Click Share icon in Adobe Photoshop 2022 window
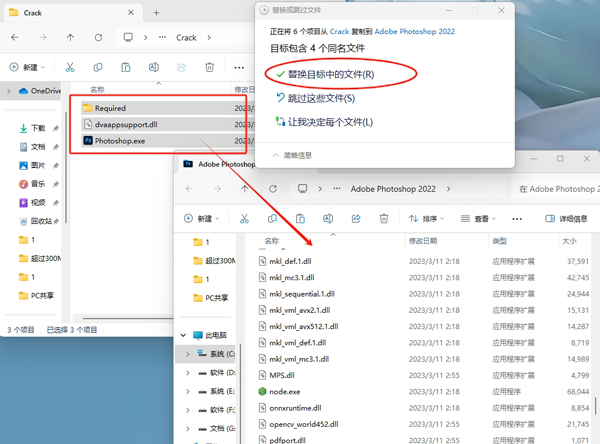 tap(356, 219)
